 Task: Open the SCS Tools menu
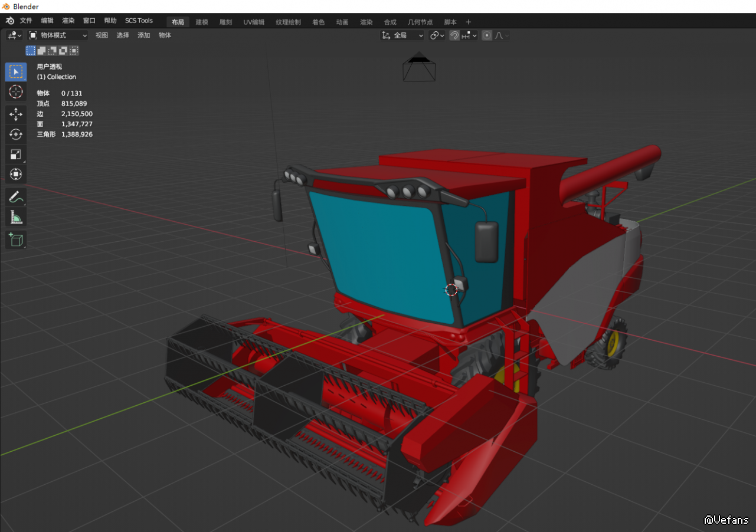[x=139, y=21]
